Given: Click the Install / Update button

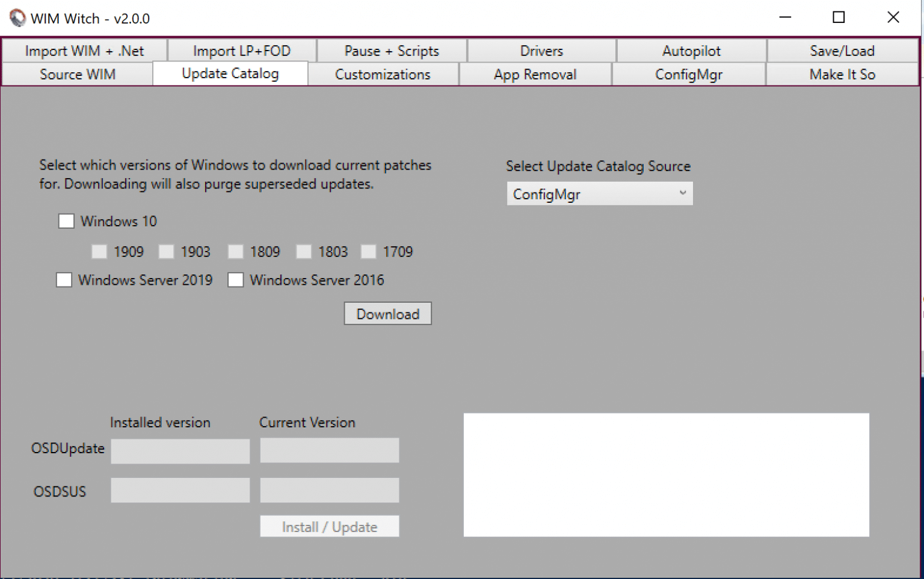Looking at the screenshot, I should tap(329, 527).
